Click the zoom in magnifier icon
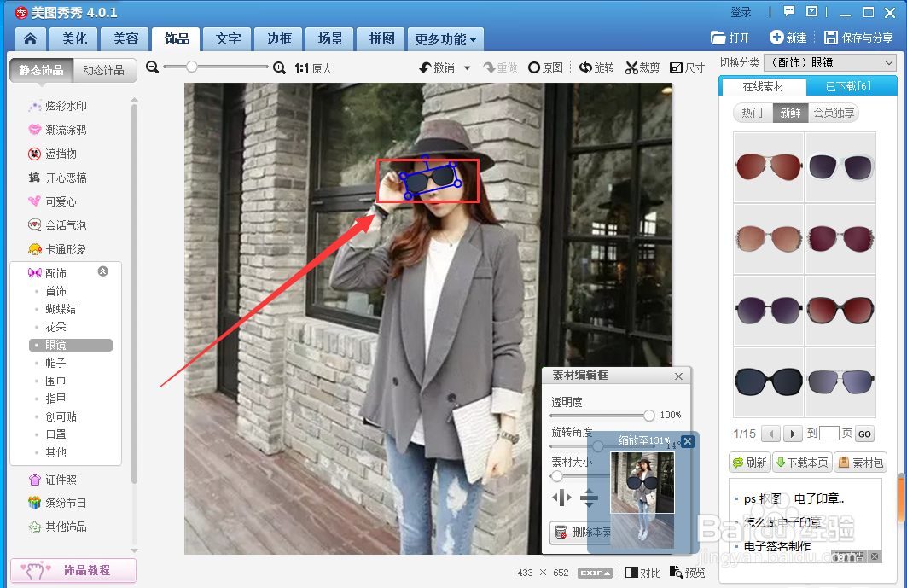 point(279,67)
